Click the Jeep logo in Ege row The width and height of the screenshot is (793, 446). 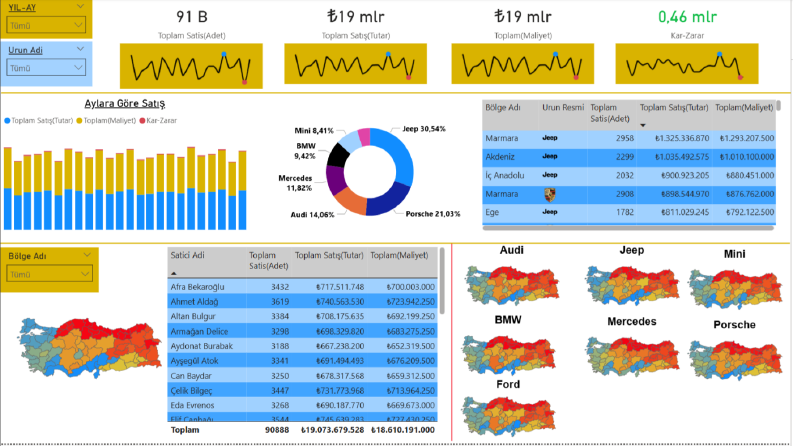coord(550,212)
